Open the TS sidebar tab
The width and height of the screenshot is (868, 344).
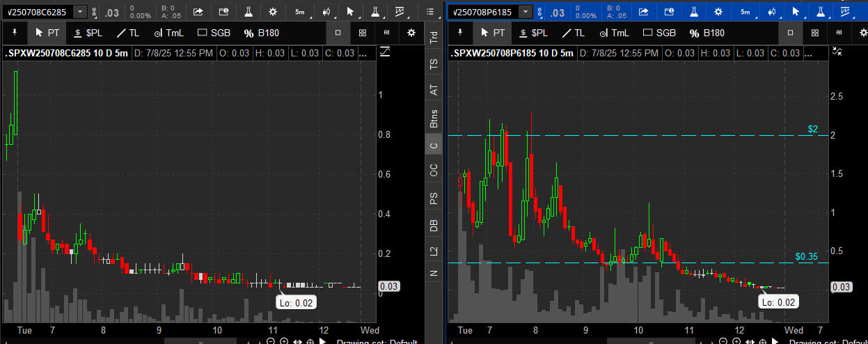coord(434,63)
